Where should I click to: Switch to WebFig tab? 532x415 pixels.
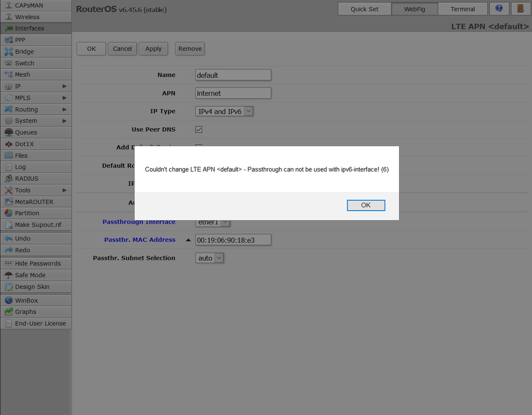415,9
